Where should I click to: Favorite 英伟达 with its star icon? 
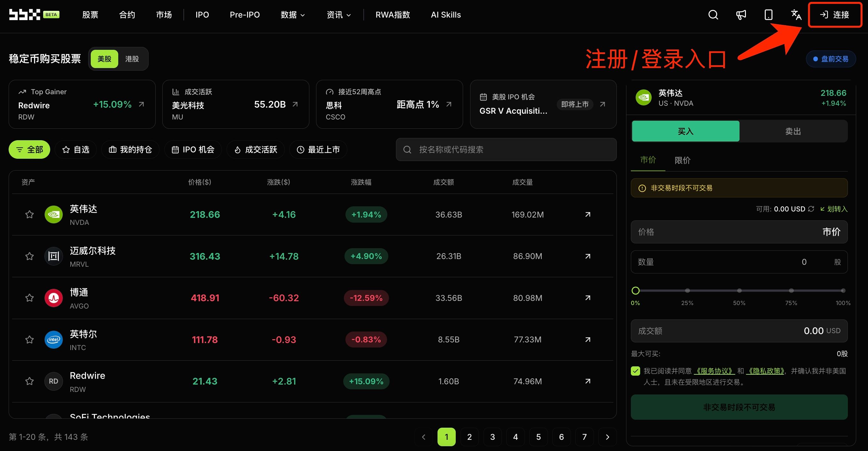[x=30, y=214]
